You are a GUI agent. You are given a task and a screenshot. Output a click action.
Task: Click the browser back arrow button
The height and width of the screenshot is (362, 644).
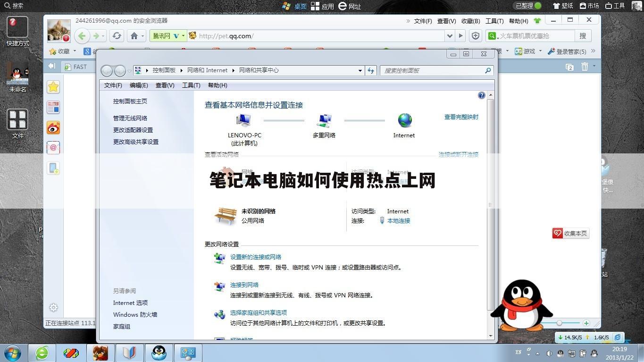tap(82, 36)
